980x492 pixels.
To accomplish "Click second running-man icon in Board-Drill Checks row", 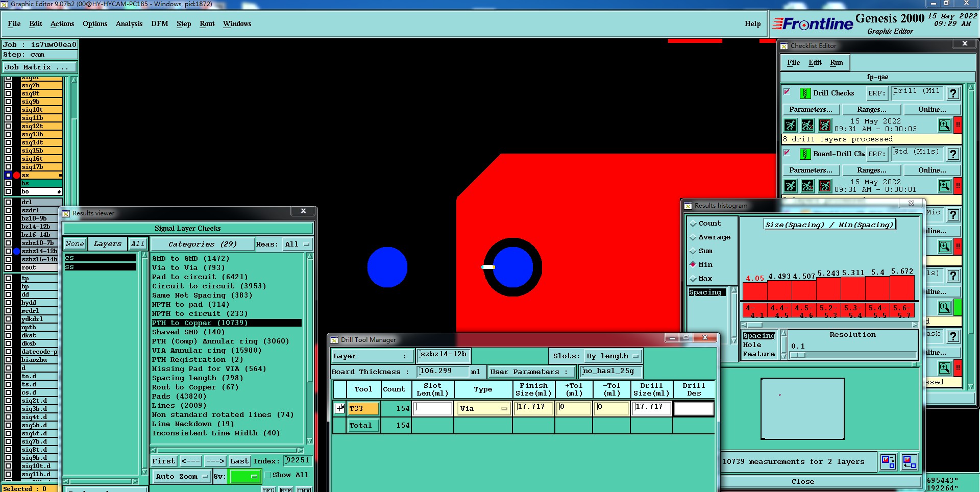I will click(x=807, y=186).
